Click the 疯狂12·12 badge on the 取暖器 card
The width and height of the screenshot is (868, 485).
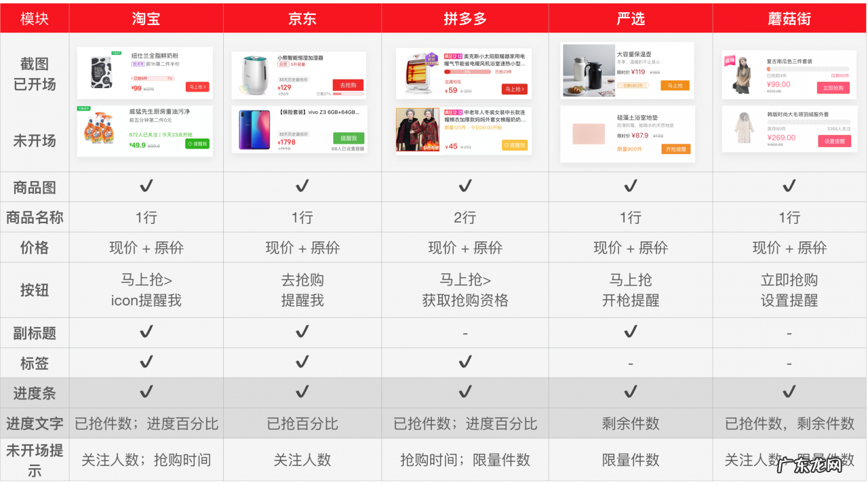(453, 56)
